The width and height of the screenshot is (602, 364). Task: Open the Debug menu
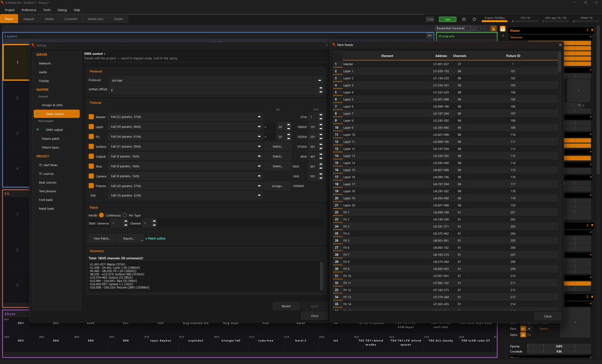coord(62,10)
